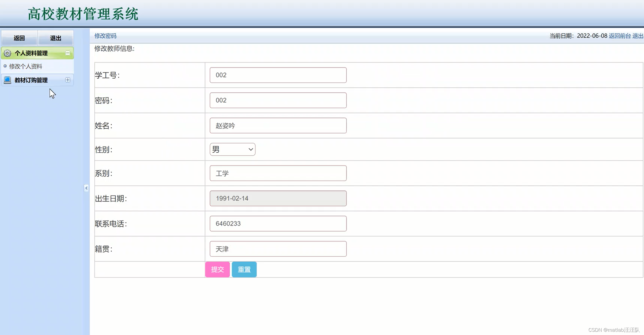The image size is (644, 335).
Task: Click gear icon beside 个人资料管理
Action: [7, 53]
